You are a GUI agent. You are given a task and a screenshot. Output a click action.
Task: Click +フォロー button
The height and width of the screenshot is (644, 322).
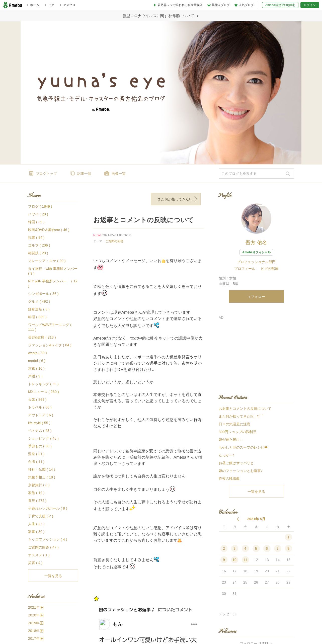[x=256, y=296]
